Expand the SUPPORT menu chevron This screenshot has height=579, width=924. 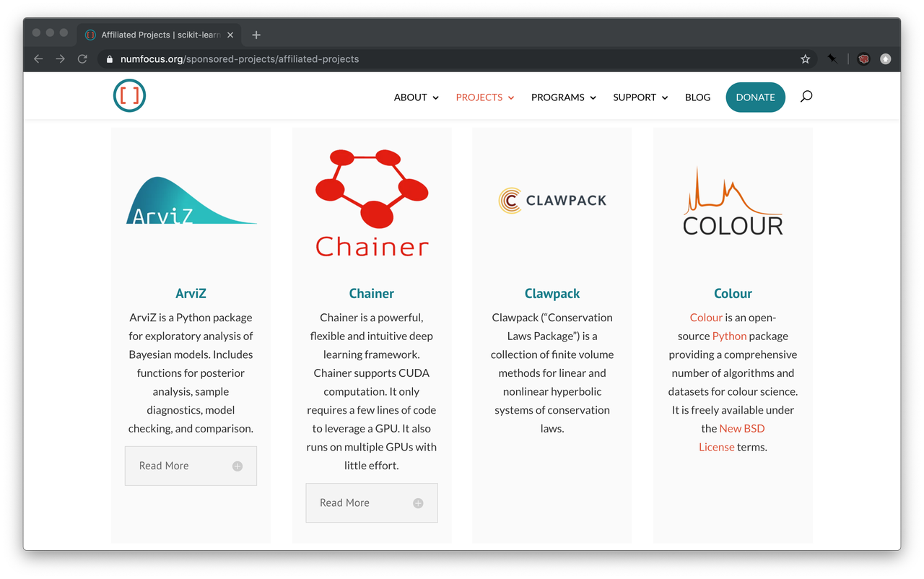pos(665,97)
